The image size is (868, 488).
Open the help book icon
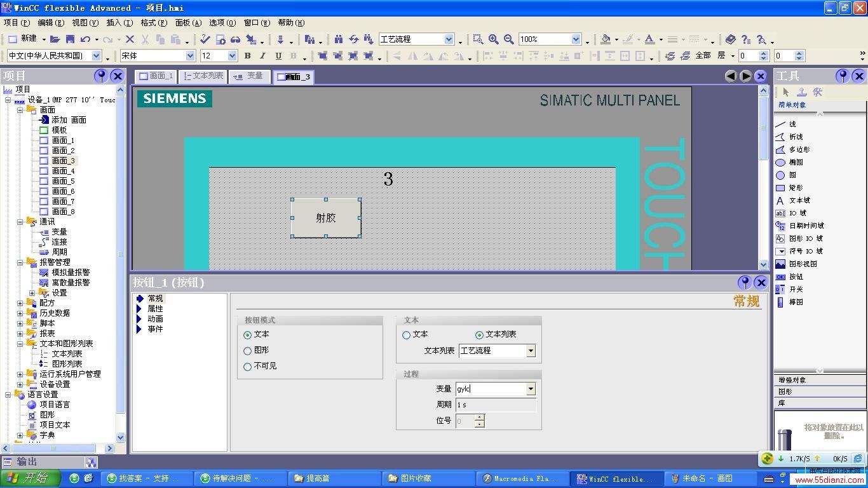(x=731, y=39)
